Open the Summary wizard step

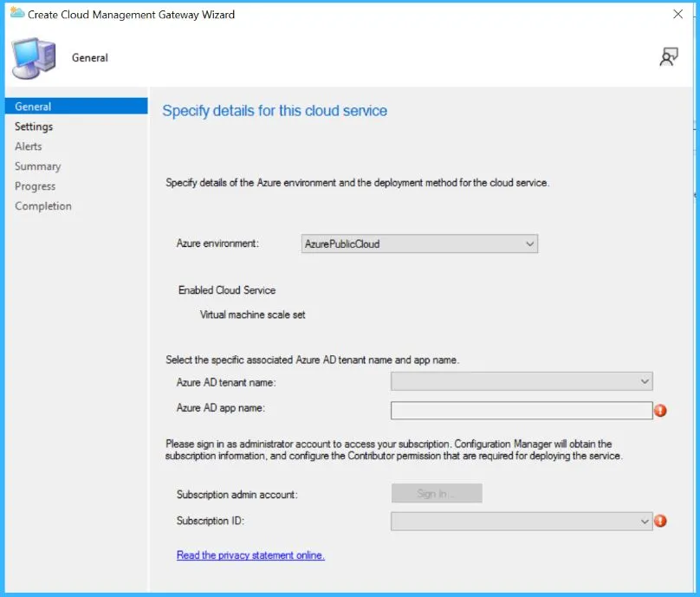(37, 166)
